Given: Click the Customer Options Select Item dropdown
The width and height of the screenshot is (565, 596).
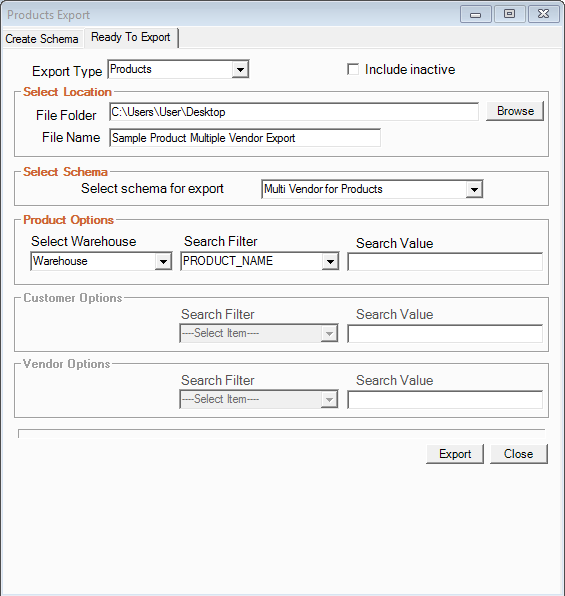Looking at the screenshot, I should coord(259,333).
